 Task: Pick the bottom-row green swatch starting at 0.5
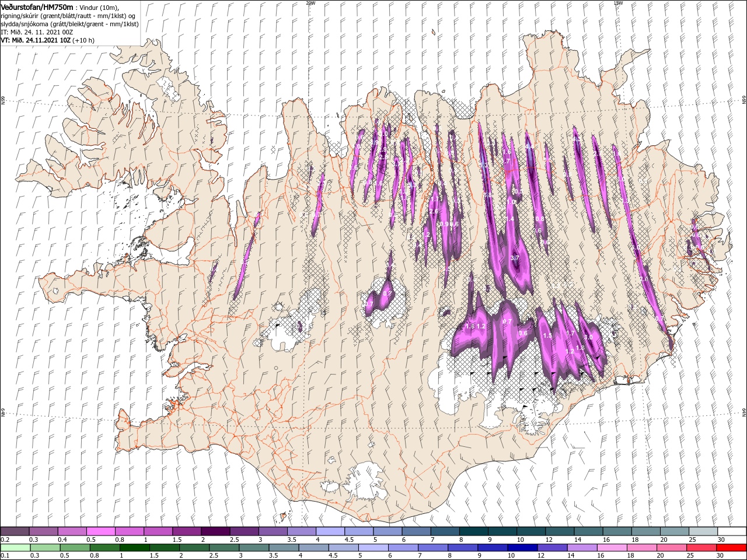tap(74, 547)
